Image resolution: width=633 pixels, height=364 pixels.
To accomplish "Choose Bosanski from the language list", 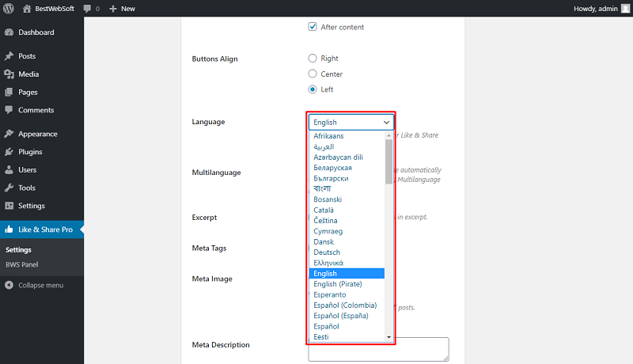I will [x=347, y=199].
